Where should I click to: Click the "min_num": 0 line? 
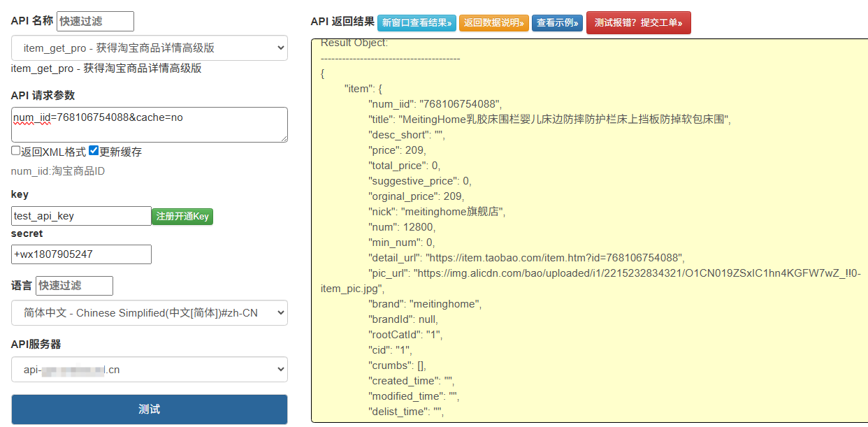pyautogui.click(x=402, y=243)
